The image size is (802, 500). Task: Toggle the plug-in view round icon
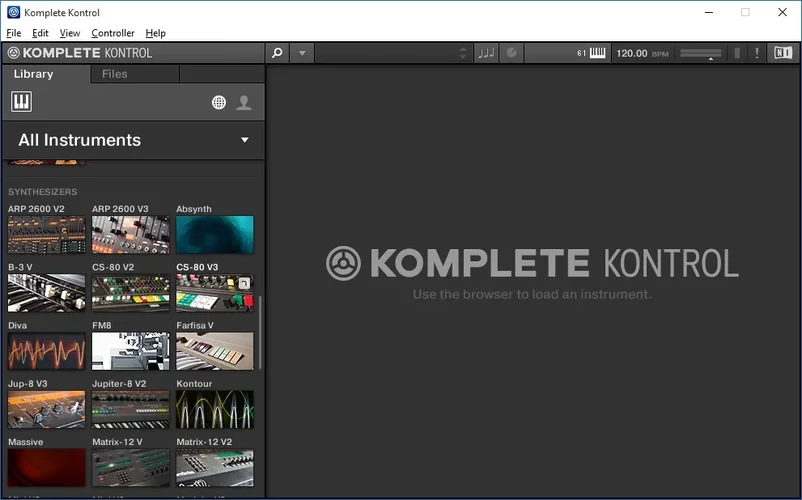point(511,53)
